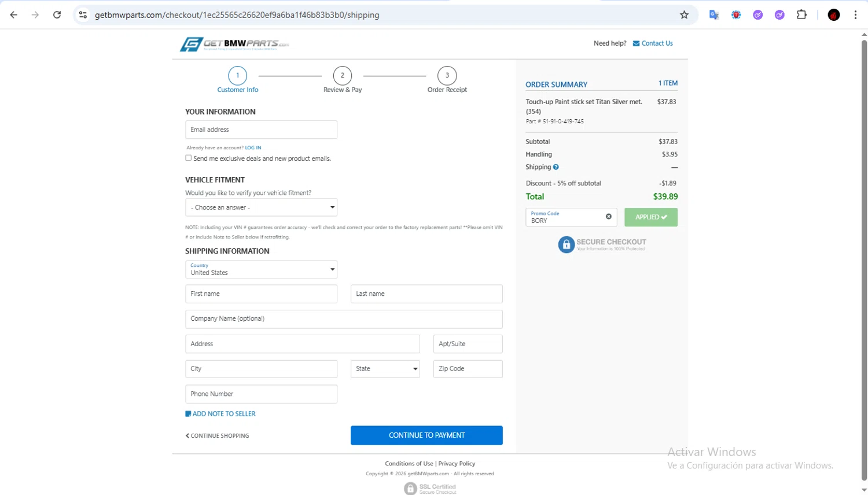This screenshot has width=868, height=495.
Task: Select the Review & Pay step
Action: click(343, 80)
